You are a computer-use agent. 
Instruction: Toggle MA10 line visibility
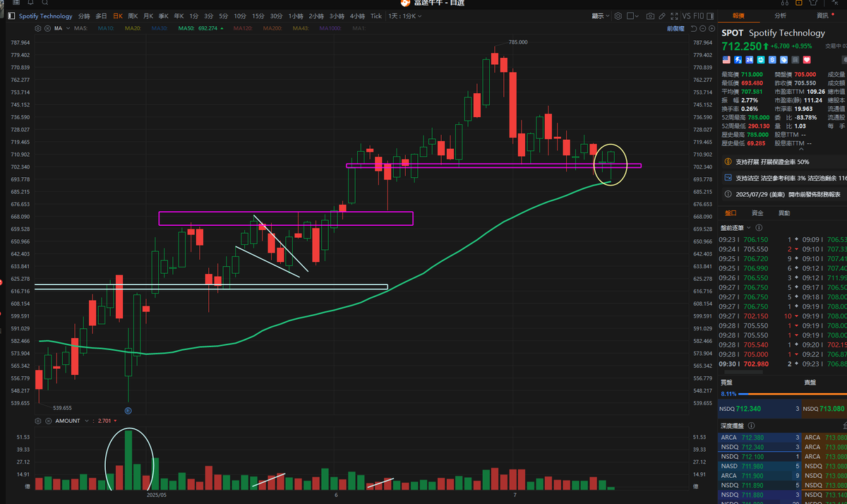coord(106,28)
